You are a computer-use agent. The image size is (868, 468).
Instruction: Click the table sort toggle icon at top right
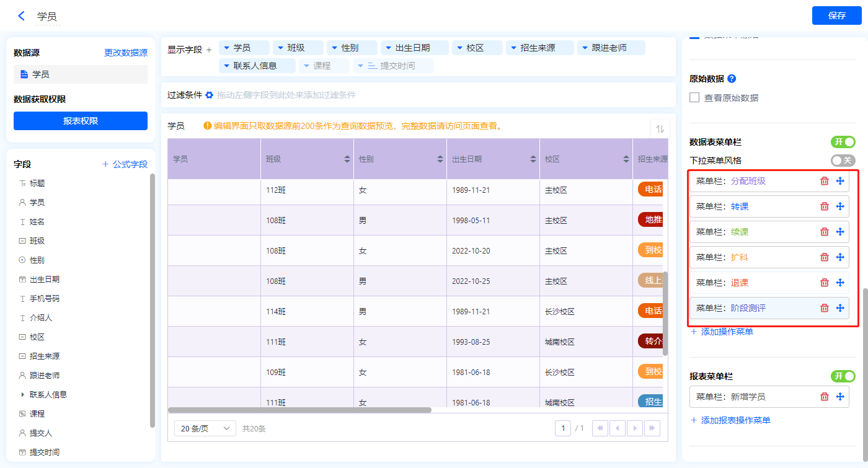(660, 129)
